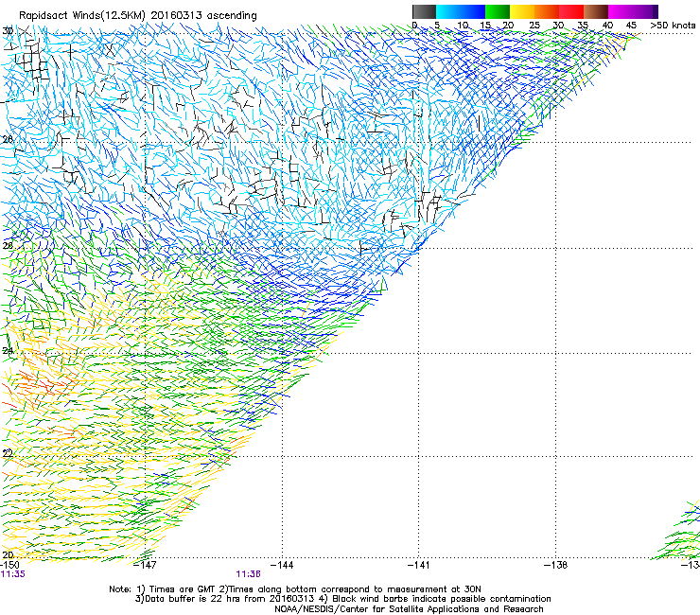Click the '-141' longitude axis label
Image resolution: width=700 pixels, height=615 pixels.
click(419, 565)
